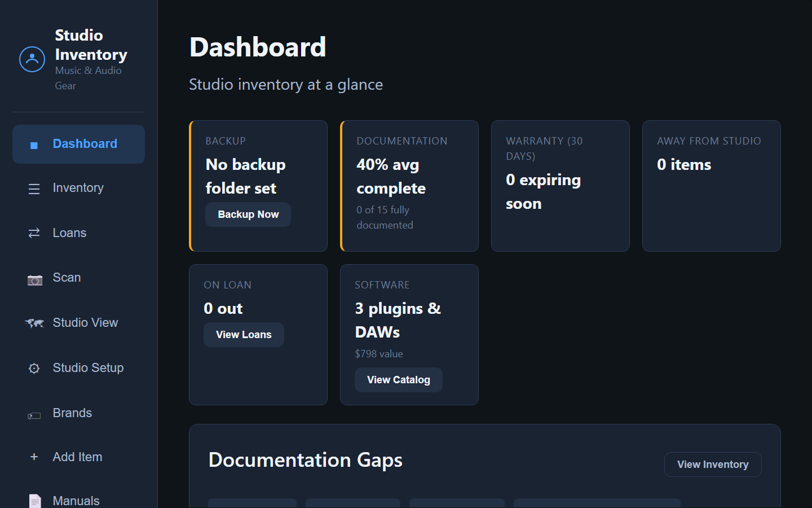812x508 pixels.
Task: Open the Brands page
Action: pos(78,413)
